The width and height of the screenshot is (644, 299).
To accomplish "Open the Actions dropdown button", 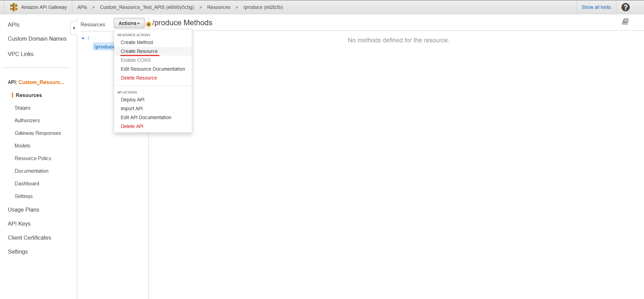I will tap(129, 23).
